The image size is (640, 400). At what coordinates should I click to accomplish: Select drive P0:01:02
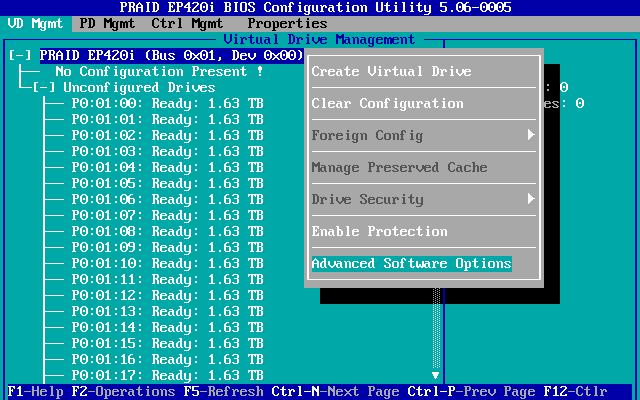point(167,136)
